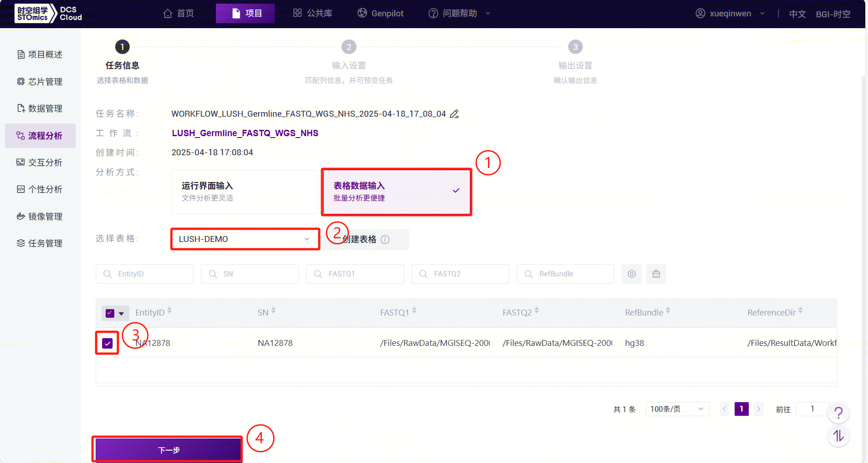The image size is (868, 463).
Task: Open the 公共库 public library tab
Action: pos(313,13)
